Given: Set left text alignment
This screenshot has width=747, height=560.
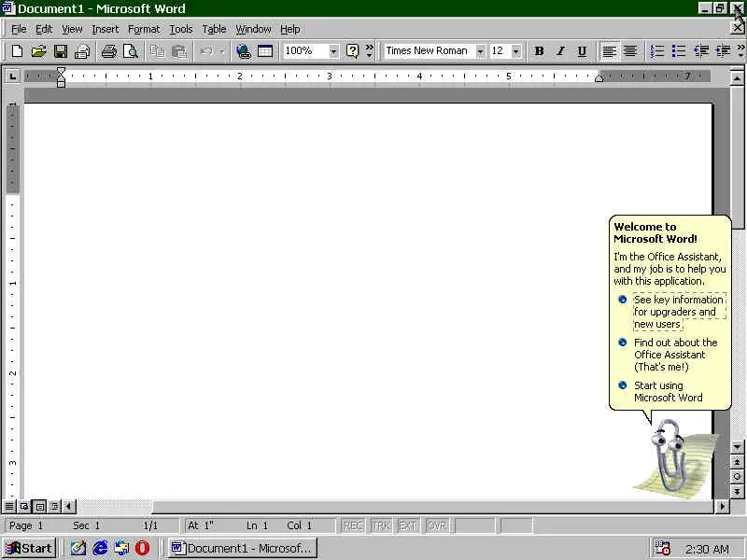Looking at the screenshot, I should (x=609, y=51).
